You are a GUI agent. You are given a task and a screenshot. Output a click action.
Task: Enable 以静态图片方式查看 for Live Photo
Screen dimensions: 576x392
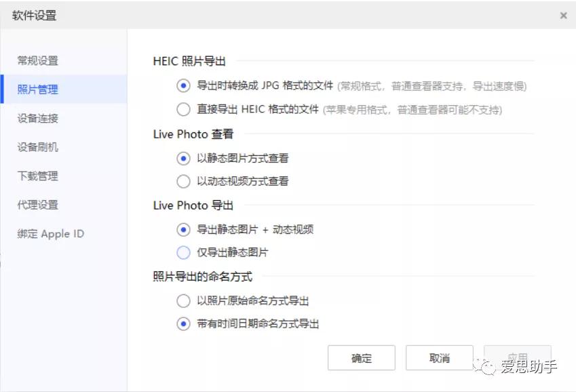[183, 159]
